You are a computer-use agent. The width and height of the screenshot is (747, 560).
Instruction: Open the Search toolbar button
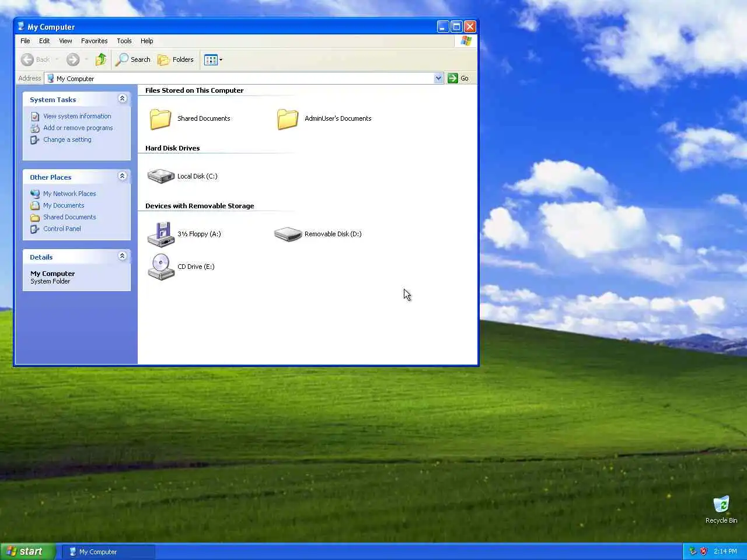point(133,60)
